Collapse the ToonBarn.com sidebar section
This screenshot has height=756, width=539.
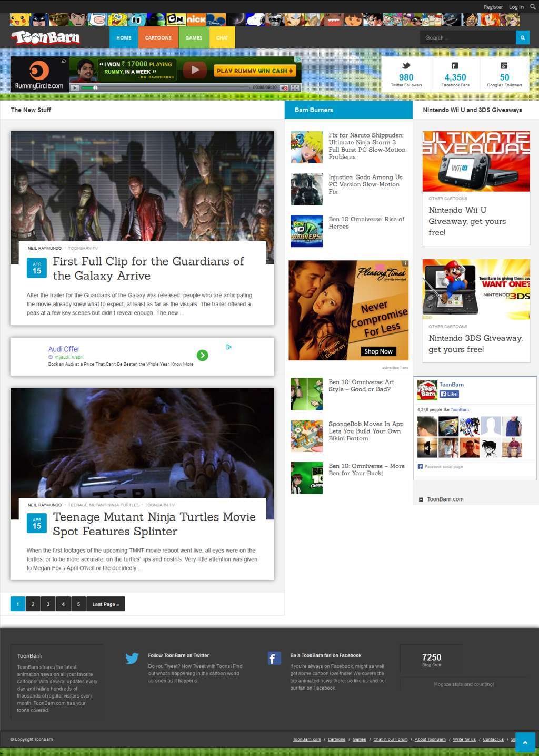(x=421, y=499)
